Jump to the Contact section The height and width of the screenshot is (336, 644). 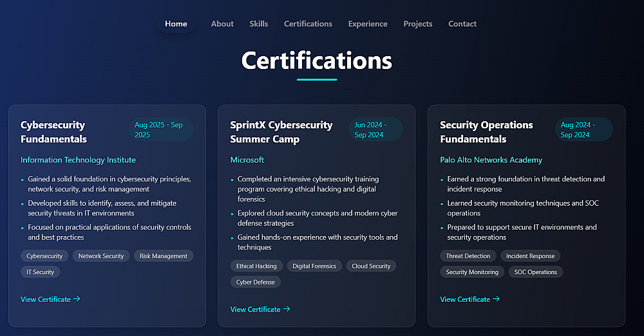coord(462,24)
